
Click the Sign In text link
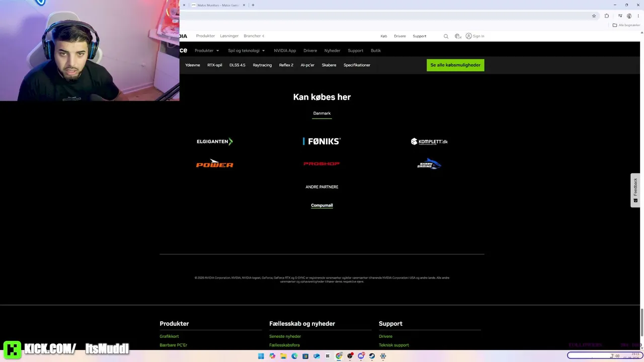tap(478, 36)
